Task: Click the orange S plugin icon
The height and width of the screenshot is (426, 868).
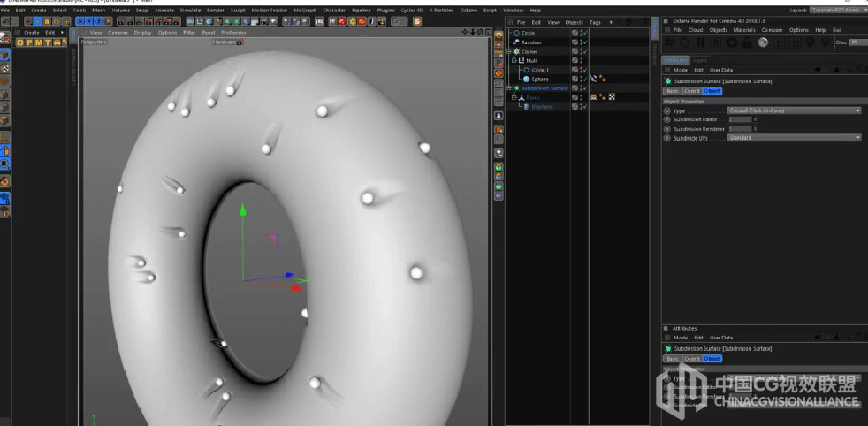Action: coord(417,21)
